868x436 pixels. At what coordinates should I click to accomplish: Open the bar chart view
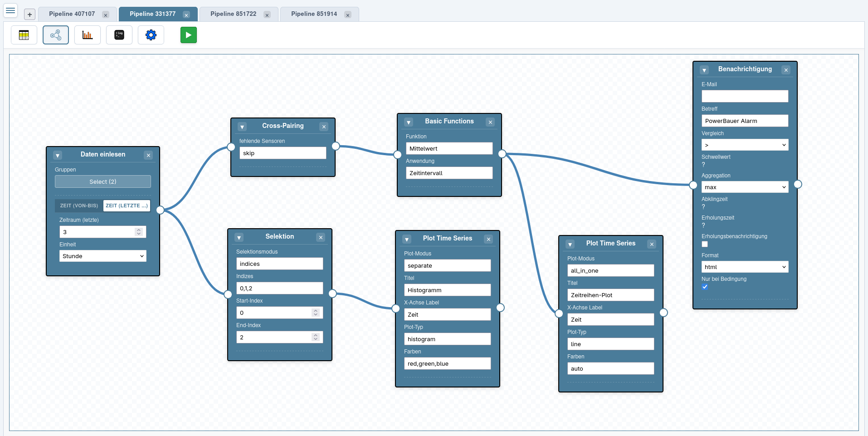click(88, 35)
